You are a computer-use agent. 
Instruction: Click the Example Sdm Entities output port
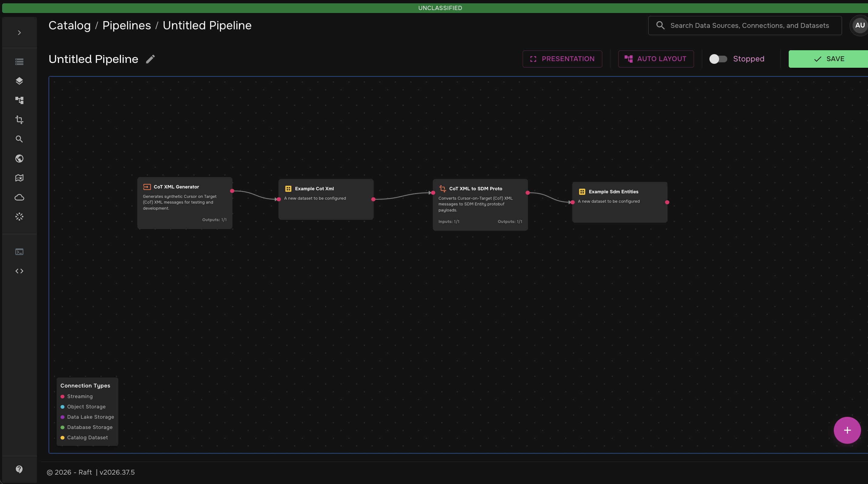667,202
